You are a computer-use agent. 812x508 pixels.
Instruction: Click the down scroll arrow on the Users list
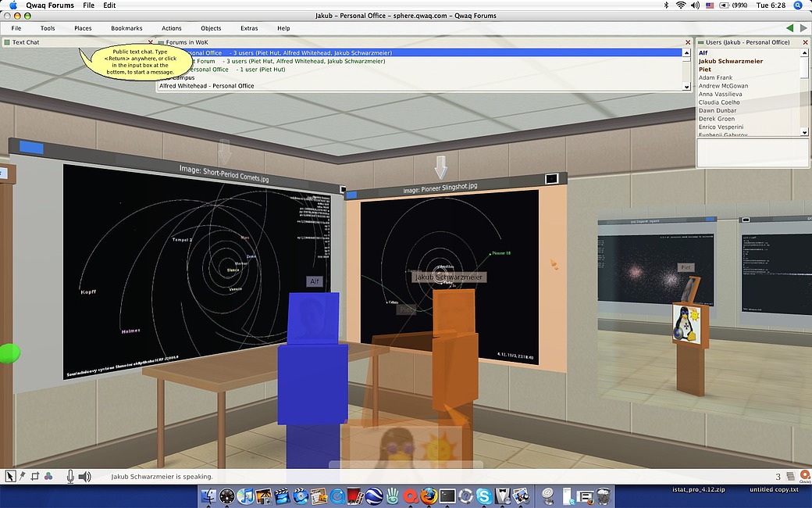tap(804, 131)
